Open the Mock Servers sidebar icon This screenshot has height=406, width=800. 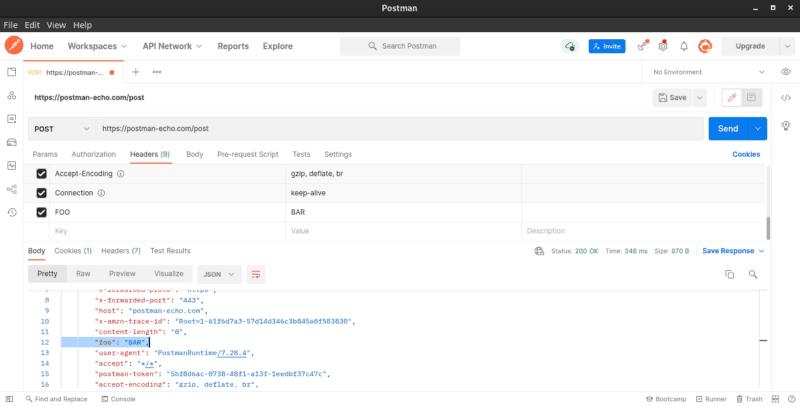click(11, 142)
